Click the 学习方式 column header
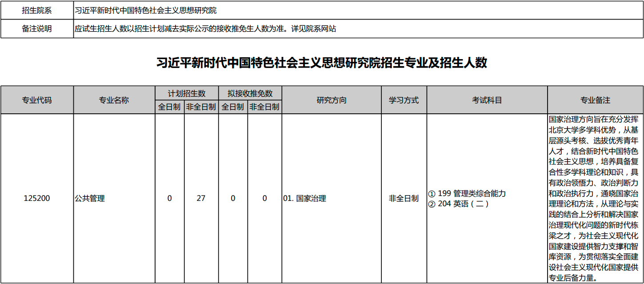 click(404, 100)
